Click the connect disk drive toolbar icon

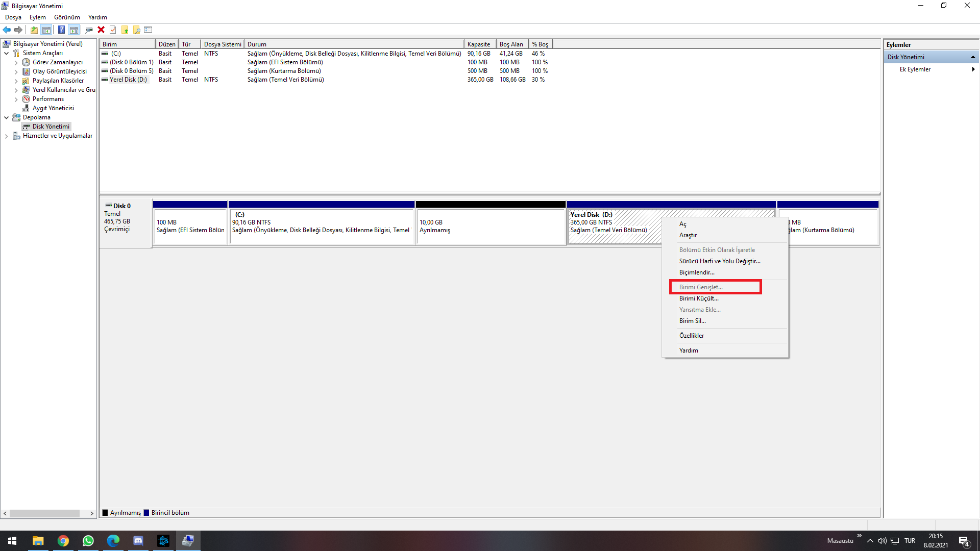click(89, 30)
